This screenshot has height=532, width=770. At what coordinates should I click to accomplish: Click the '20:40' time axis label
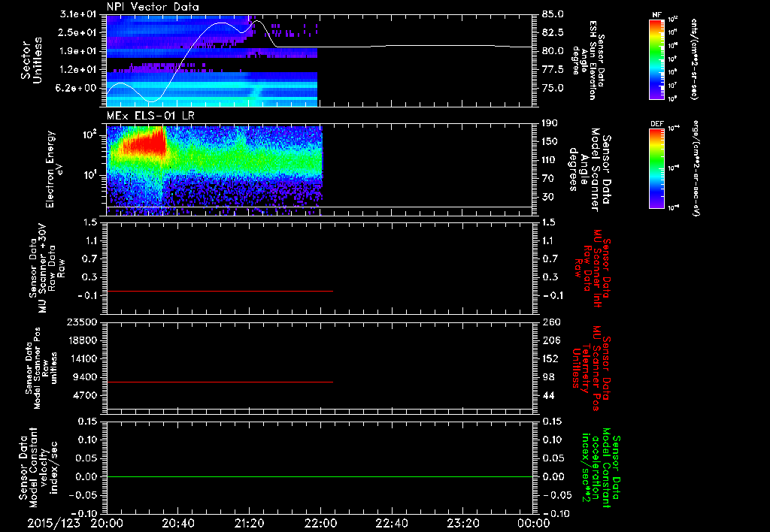coord(178,523)
